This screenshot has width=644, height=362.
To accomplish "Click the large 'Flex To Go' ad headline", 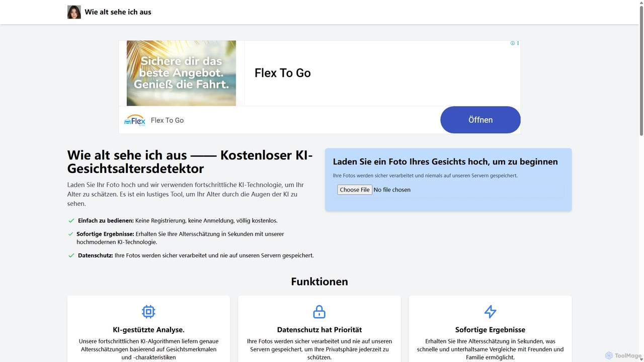I will (283, 73).
